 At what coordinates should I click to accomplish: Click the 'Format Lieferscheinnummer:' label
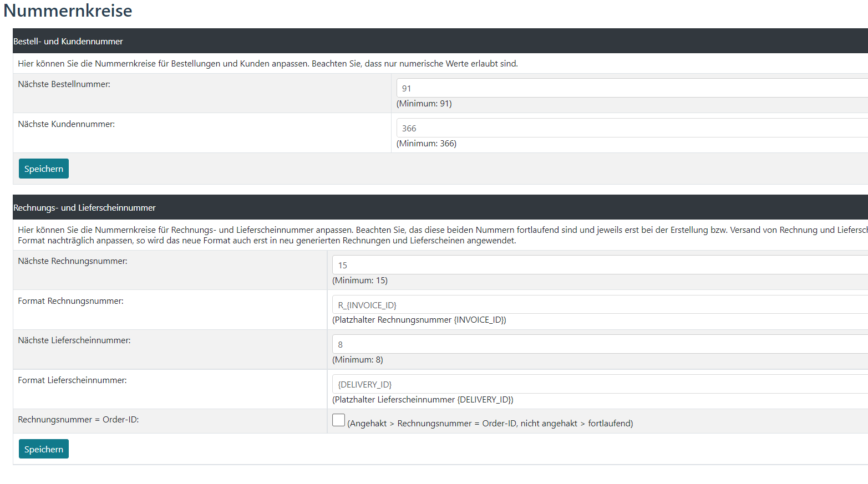click(72, 380)
